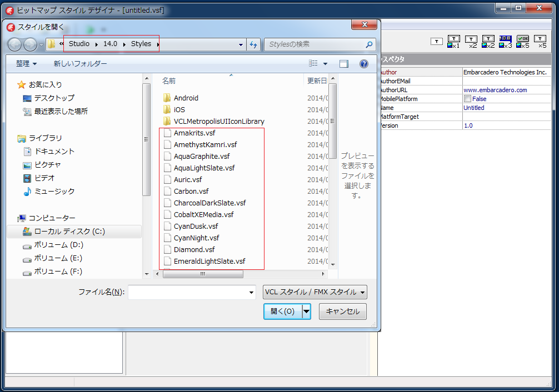Screen dimensions: 559x392
Task: Select お気に入り (Favorites) in the navigation pane
Action: [45, 85]
